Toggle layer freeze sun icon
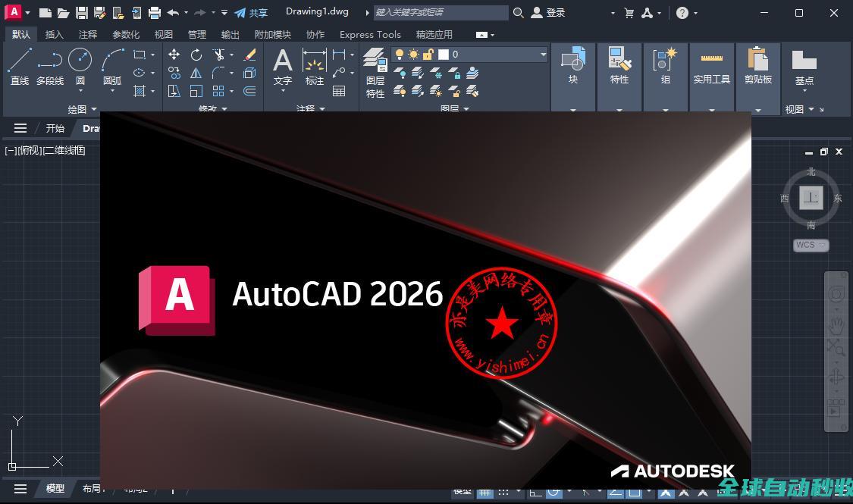853x504 pixels. point(413,55)
